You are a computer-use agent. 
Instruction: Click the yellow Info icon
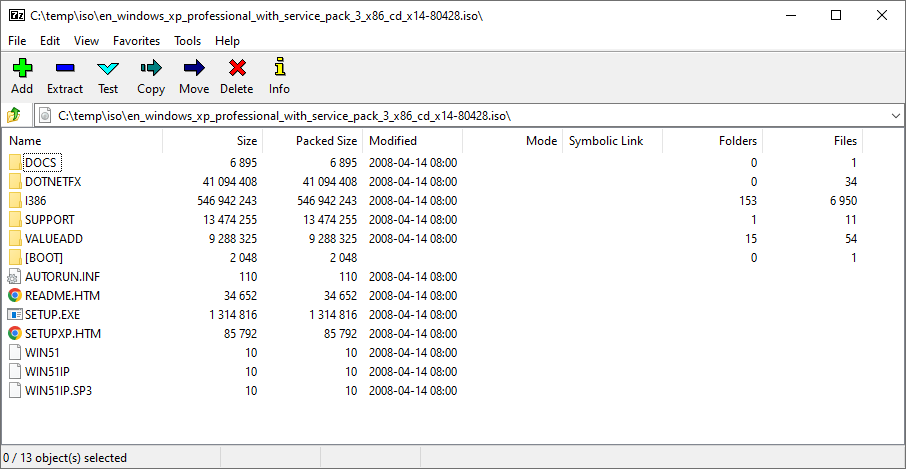pyautogui.click(x=280, y=67)
